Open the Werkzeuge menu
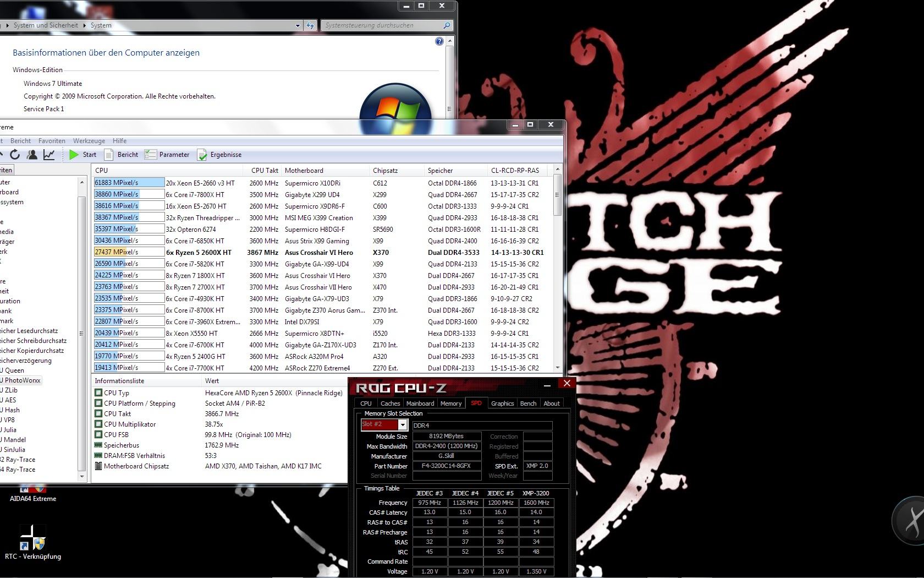This screenshot has width=924, height=578. pos(89,141)
